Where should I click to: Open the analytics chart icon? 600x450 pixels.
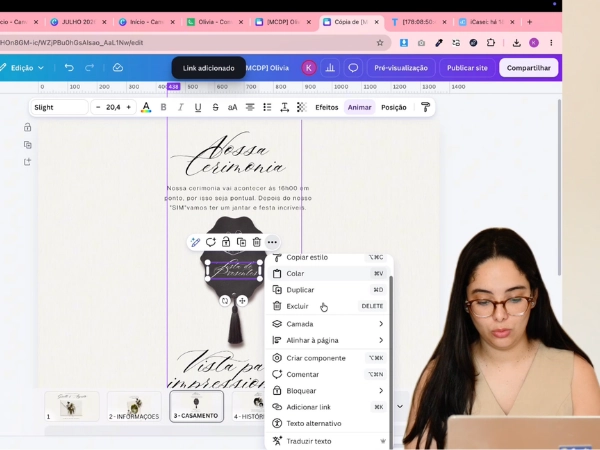(x=330, y=68)
